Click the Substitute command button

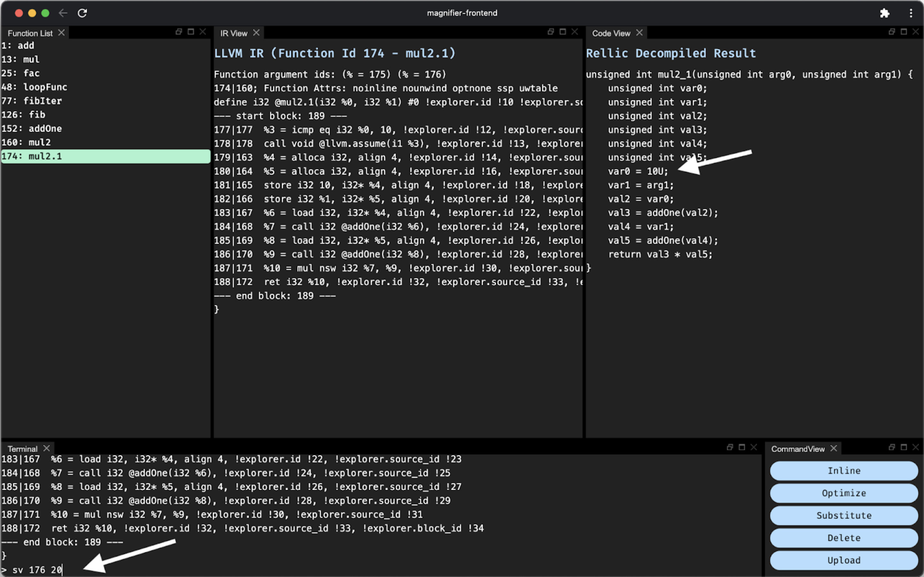pos(844,515)
